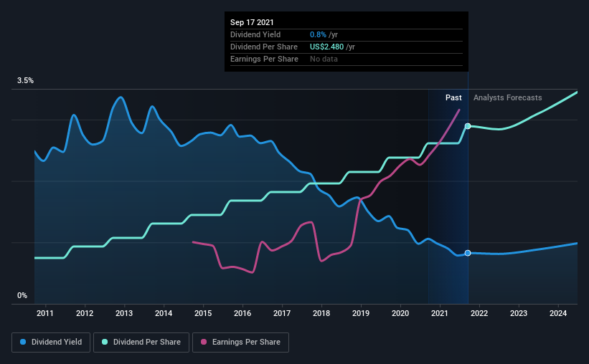Click the 2020 x-axis label
The image size is (589, 364).
(x=400, y=313)
